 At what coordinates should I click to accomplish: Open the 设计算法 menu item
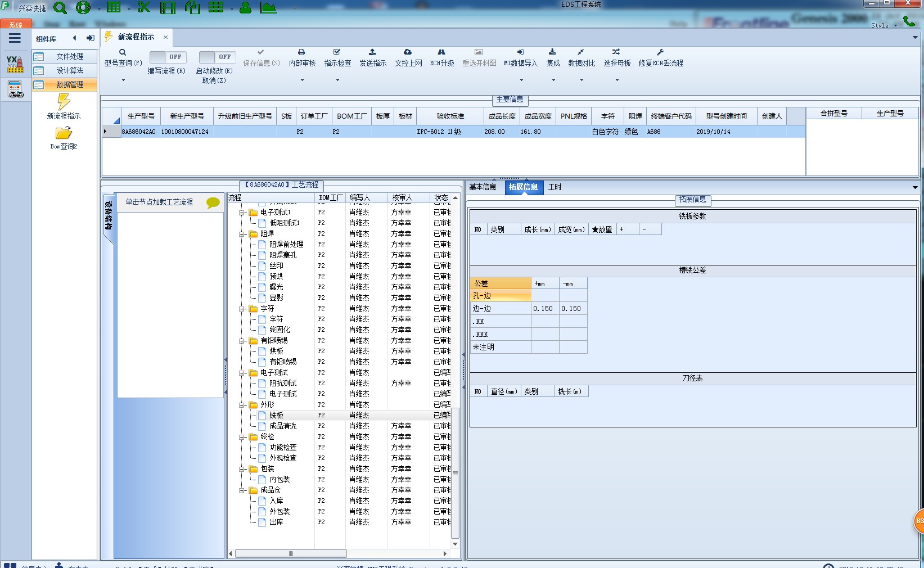coord(64,70)
